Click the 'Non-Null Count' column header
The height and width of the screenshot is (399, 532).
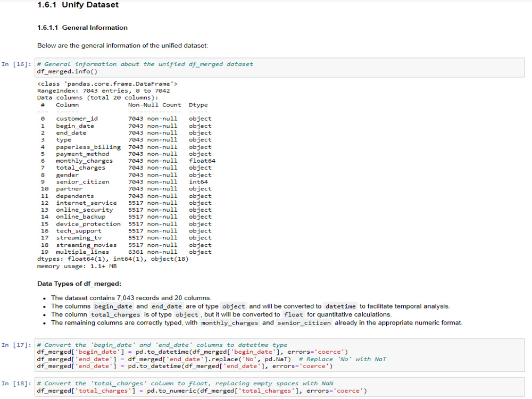tap(155, 105)
